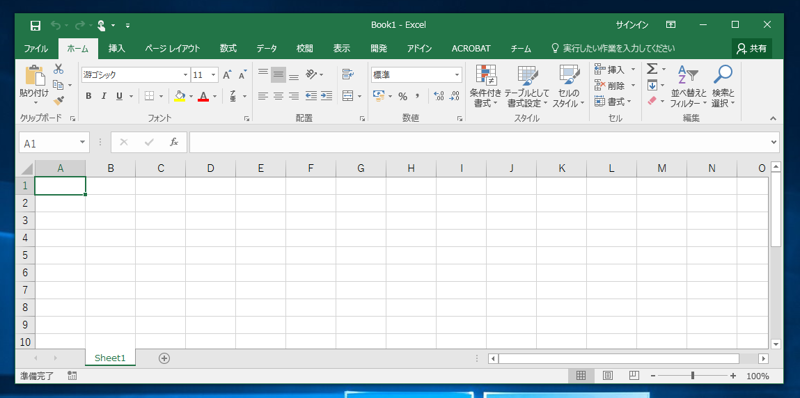The height and width of the screenshot is (398, 800).
Task: Copy selection with the copy icon
Action: pyautogui.click(x=58, y=85)
